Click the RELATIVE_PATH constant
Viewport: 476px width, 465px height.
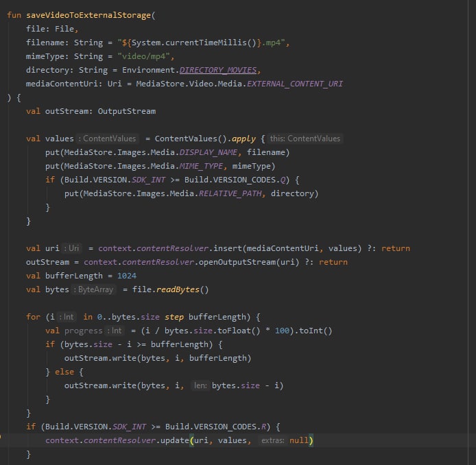click(230, 193)
